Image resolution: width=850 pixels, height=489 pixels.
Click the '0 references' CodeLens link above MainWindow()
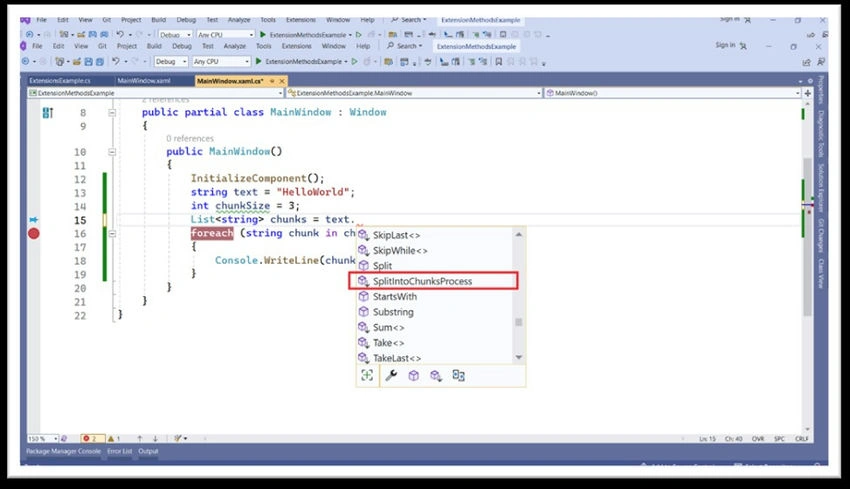pos(190,139)
